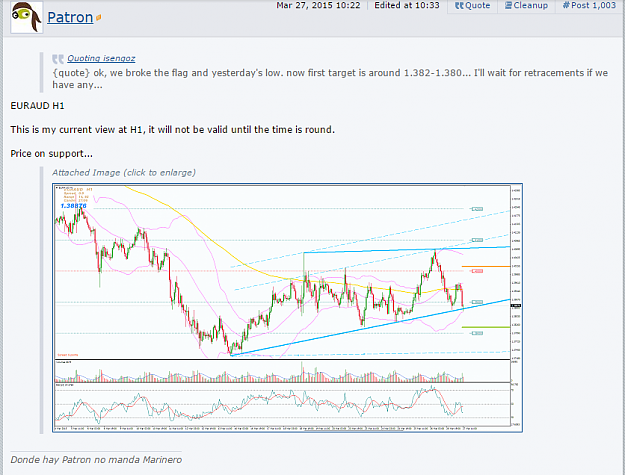Click the 'Price on support...' text

coord(51,154)
